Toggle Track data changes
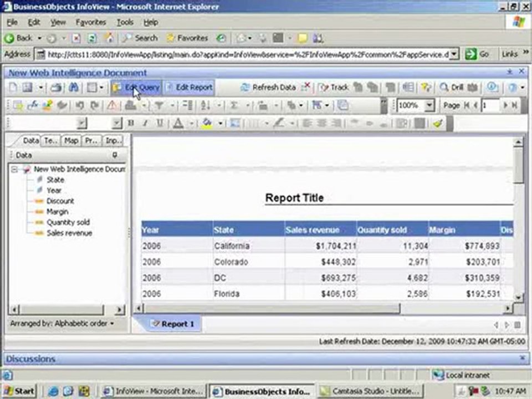This screenshot has height=399, width=532. (334, 88)
